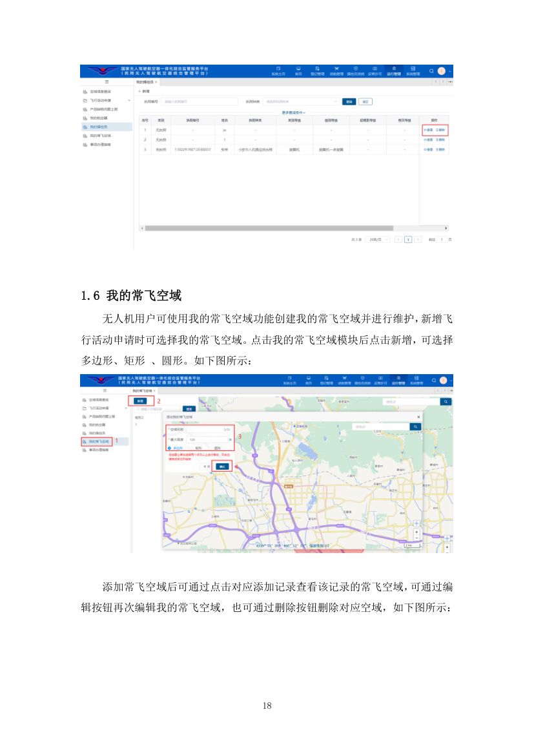Open 运营许可 icon on 我的操控员 page header
Image resolution: width=534 pixels, height=756 pixels.
pos(375,69)
